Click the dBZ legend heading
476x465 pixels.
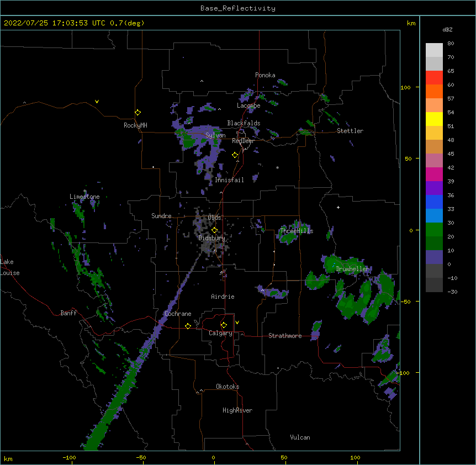[447, 30]
